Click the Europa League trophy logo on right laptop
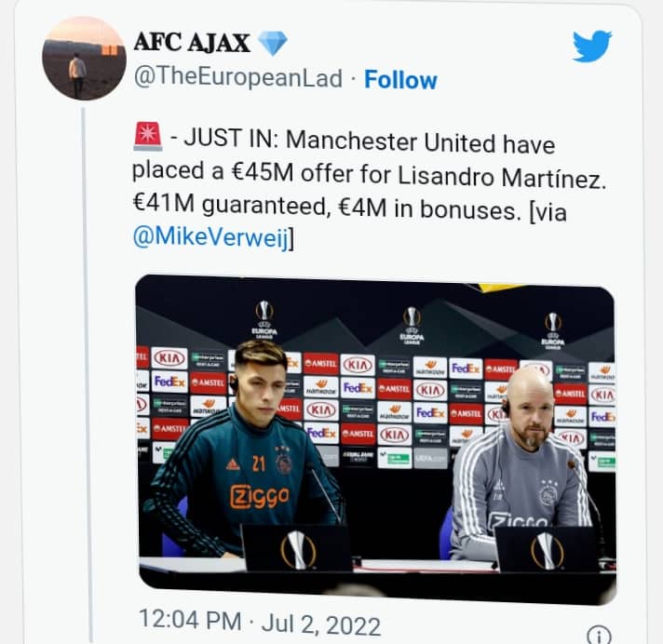The height and width of the screenshot is (644, 663). pyautogui.click(x=548, y=551)
